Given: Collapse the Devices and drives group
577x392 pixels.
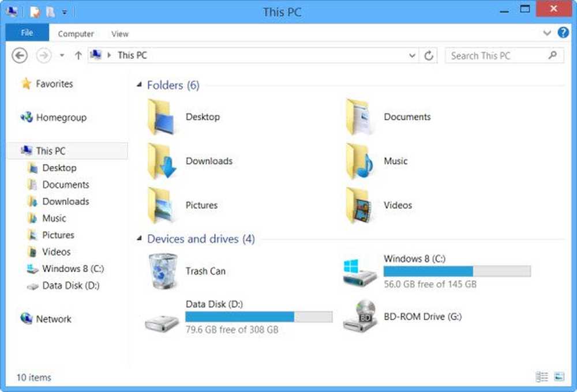Looking at the screenshot, I should 139,239.
